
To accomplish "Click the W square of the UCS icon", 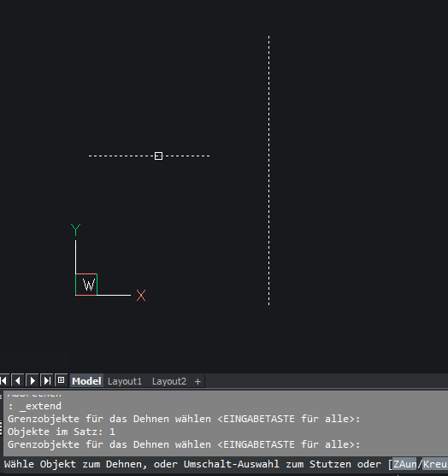I will point(86,285).
